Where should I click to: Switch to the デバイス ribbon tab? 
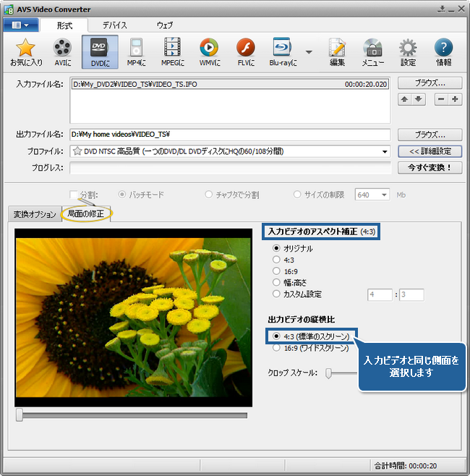pos(114,25)
